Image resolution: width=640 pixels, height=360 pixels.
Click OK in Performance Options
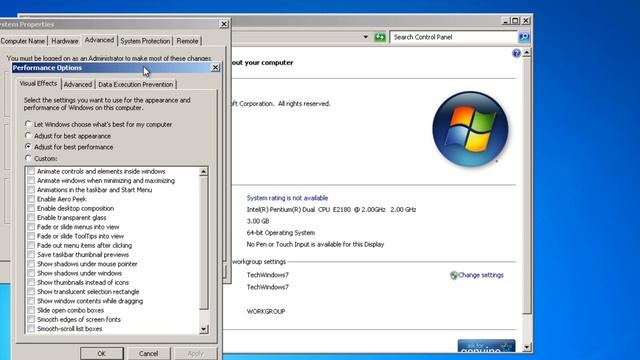click(x=102, y=353)
